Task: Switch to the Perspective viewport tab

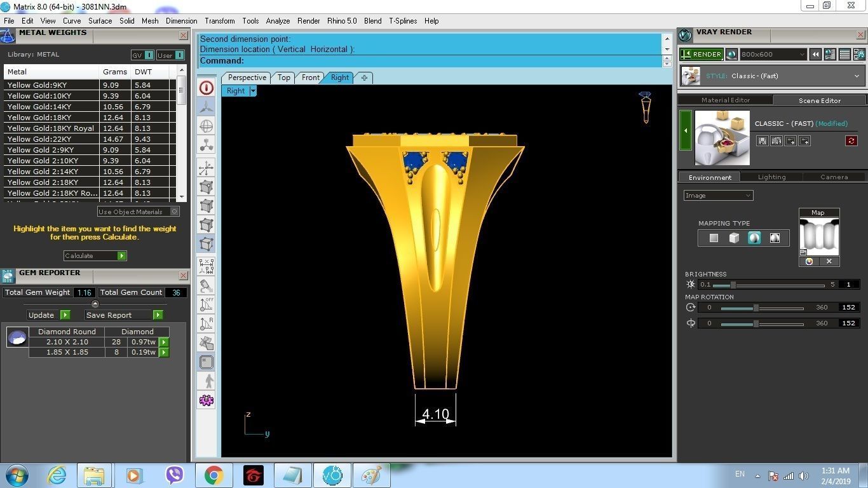Action: [247, 78]
